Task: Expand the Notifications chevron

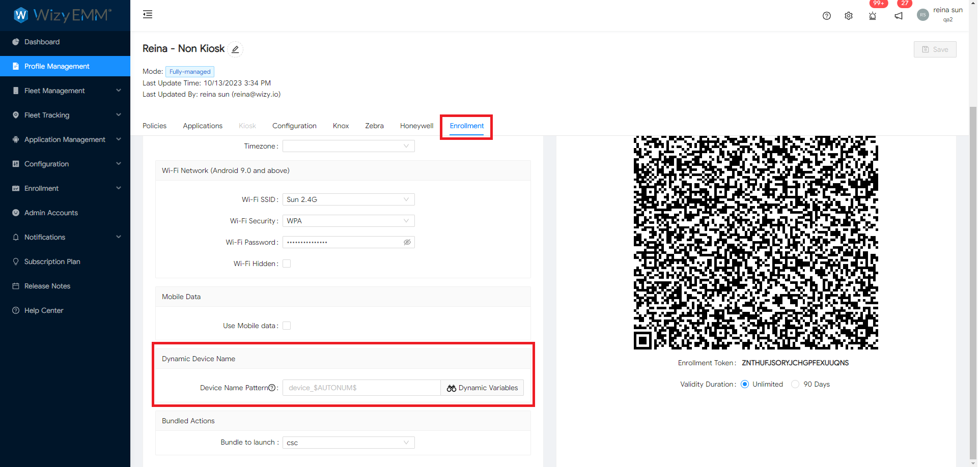Action: pos(119,237)
